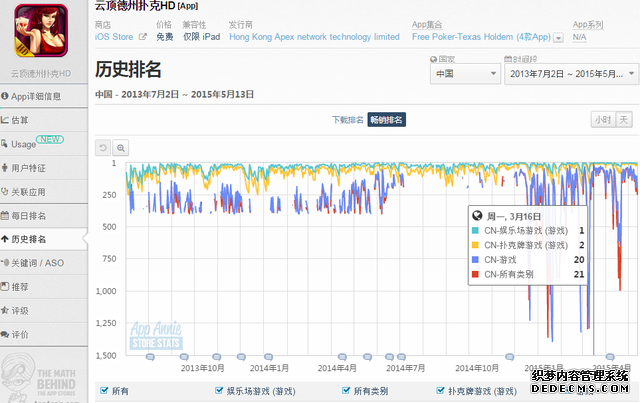Click the info icon beside App详细信息
640x403 pixels.
pos(5,96)
